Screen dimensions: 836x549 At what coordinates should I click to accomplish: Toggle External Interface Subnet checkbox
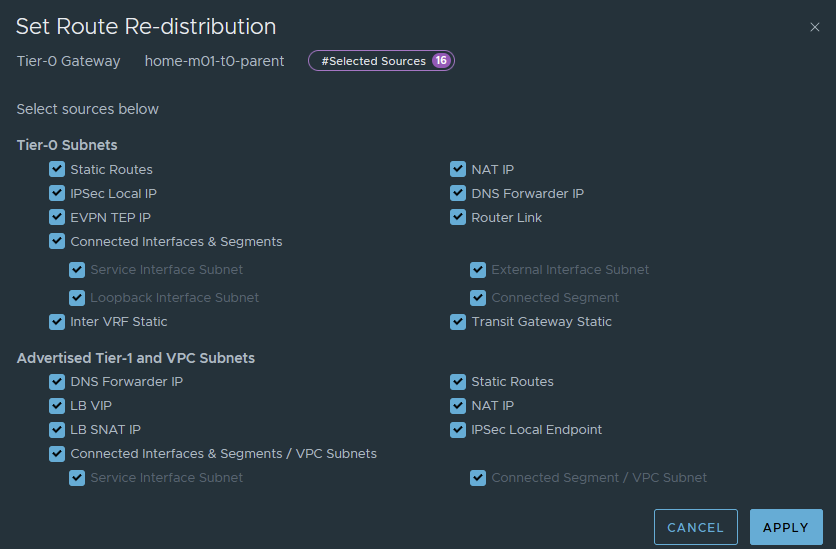point(478,270)
